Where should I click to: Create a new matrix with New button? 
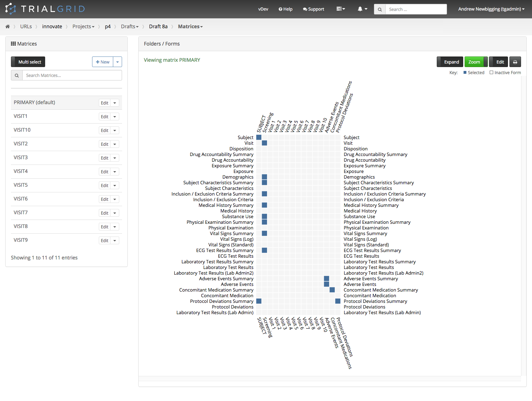coord(103,62)
